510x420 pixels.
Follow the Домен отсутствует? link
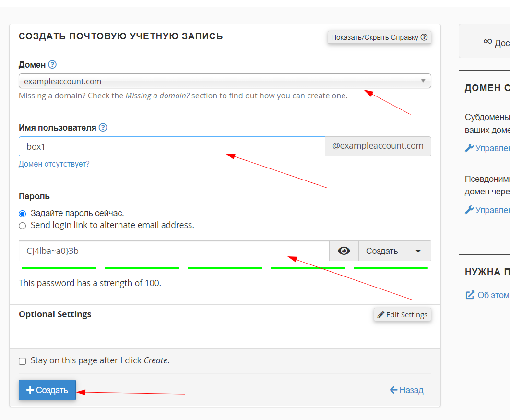click(54, 164)
